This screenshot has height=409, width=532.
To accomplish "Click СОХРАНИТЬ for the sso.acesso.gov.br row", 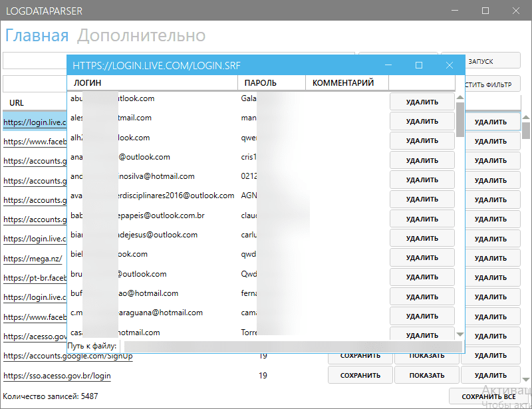I will (360, 375).
